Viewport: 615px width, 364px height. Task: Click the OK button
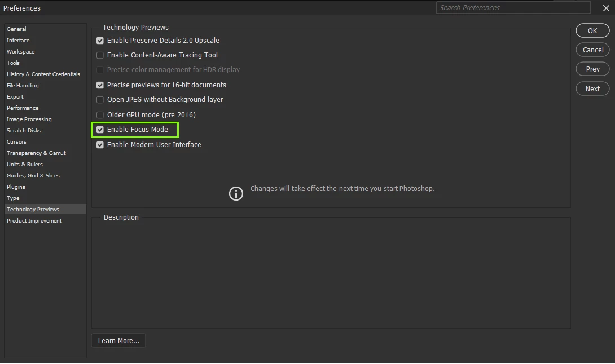click(592, 30)
